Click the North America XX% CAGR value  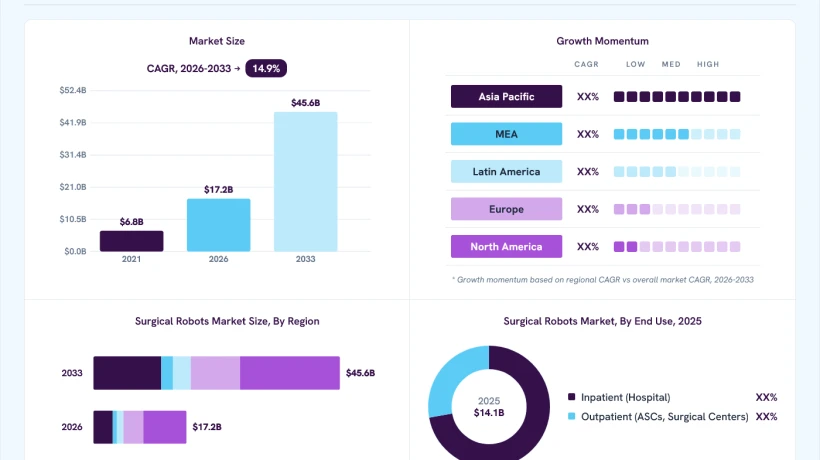tap(588, 247)
